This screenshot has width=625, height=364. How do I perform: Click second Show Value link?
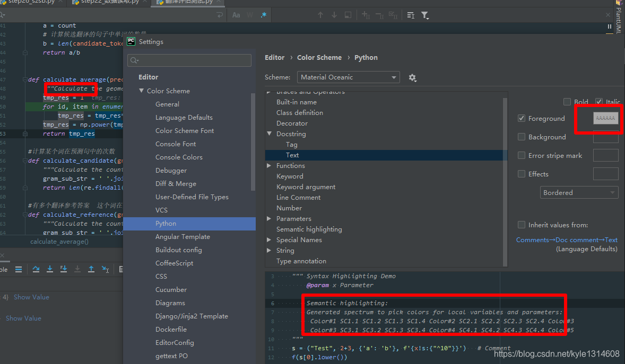[x=23, y=318]
